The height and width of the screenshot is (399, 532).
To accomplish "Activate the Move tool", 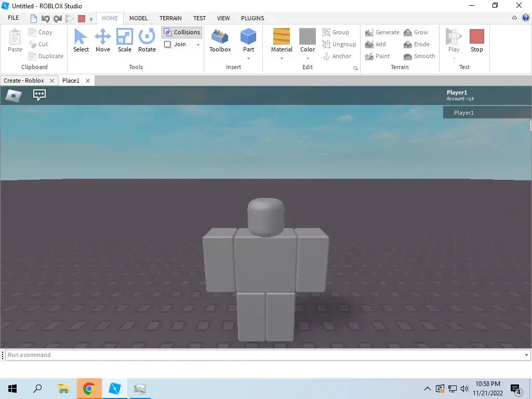I will (102, 41).
